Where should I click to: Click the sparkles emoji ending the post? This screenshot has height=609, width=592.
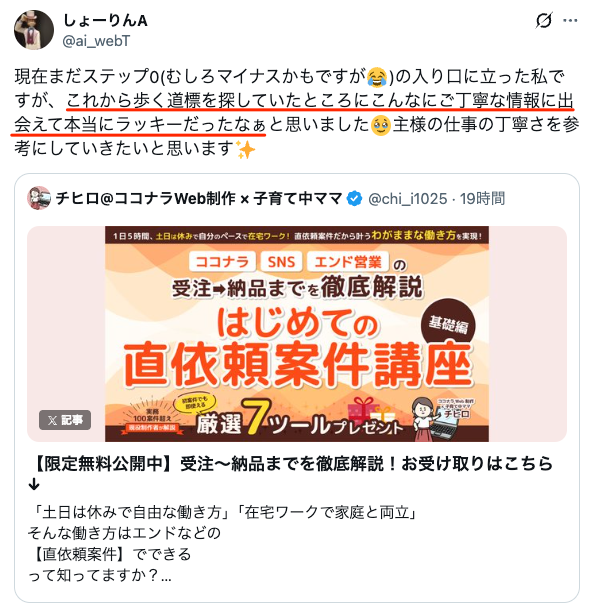tap(246, 149)
